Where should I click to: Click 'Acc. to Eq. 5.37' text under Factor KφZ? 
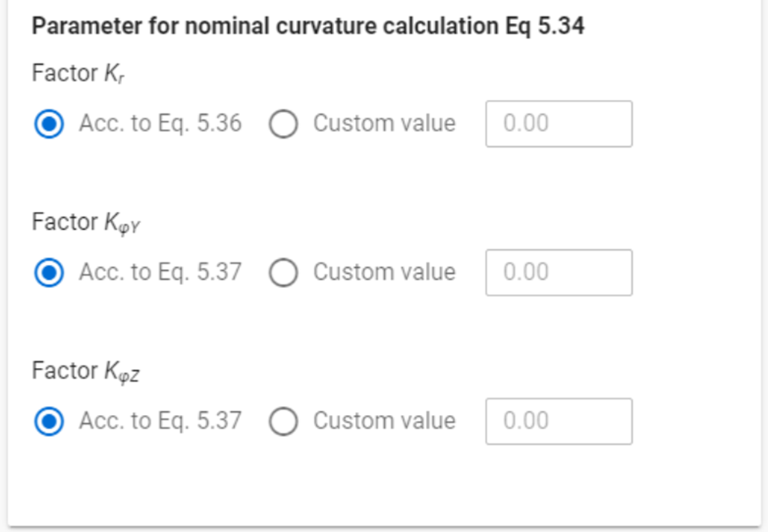161,421
